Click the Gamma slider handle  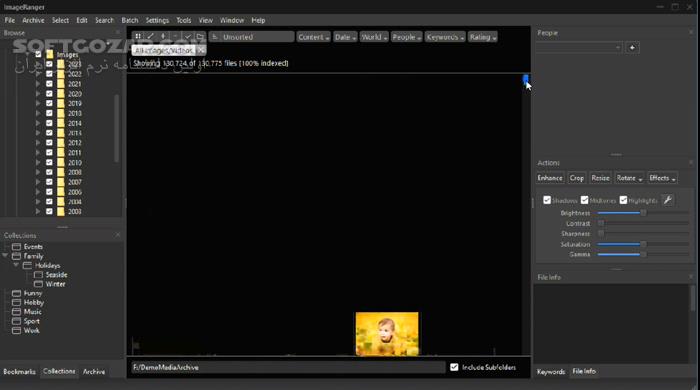click(643, 254)
